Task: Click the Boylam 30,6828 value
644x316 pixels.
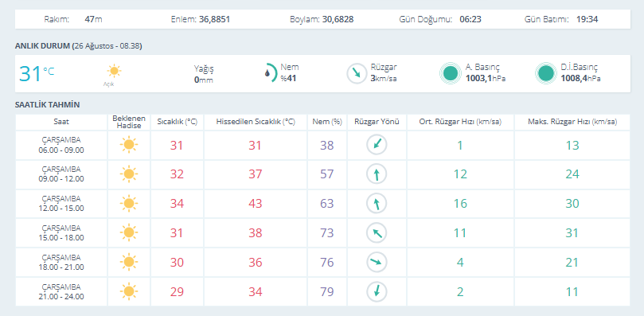Action: [x=338, y=19]
